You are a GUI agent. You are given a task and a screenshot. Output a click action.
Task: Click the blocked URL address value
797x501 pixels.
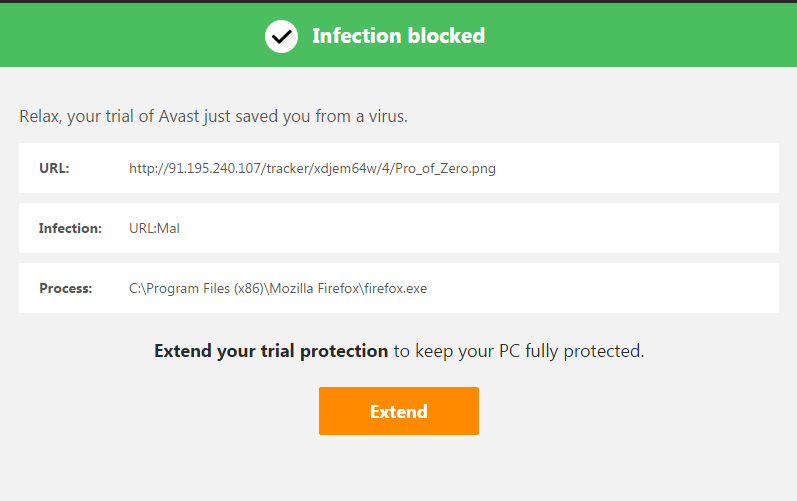(x=312, y=168)
